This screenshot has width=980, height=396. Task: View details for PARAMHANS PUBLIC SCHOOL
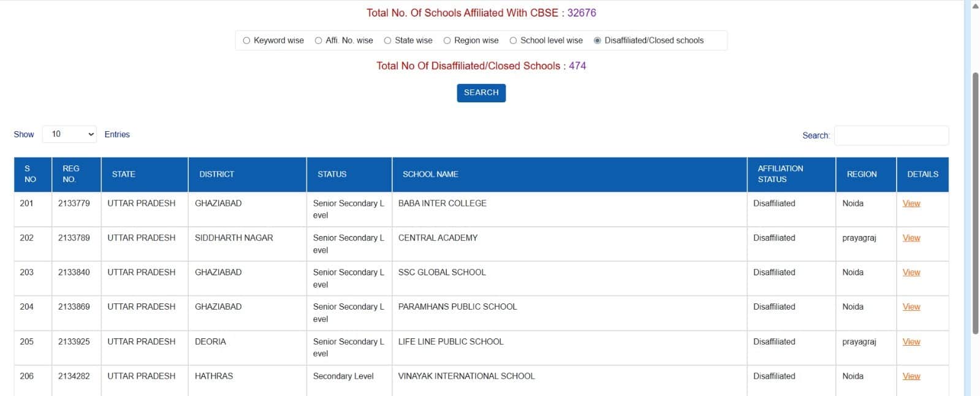click(x=911, y=307)
